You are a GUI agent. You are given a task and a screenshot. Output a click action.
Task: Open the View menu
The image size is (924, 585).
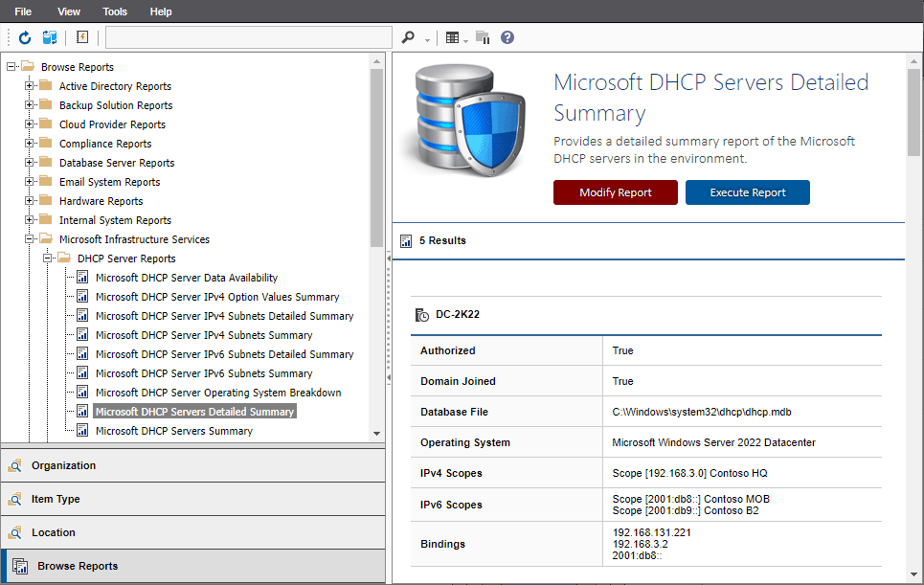[x=68, y=11]
